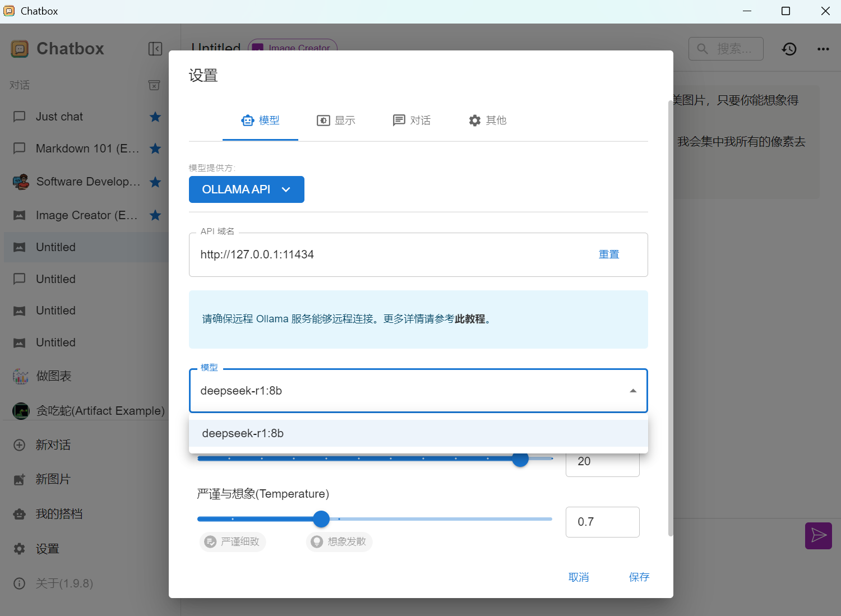Switch to the 其他 settings tab
This screenshot has height=616, width=841.
(487, 120)
